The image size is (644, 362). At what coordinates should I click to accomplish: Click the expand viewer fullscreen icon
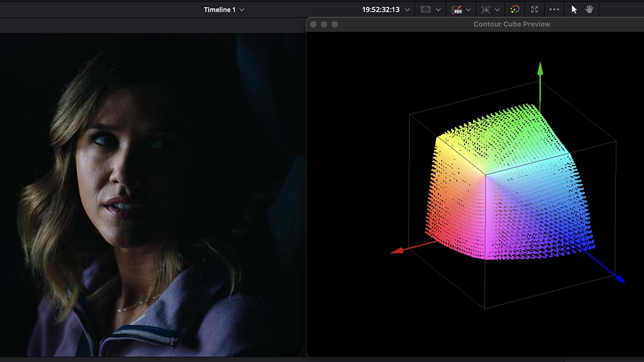coord(534,9)
